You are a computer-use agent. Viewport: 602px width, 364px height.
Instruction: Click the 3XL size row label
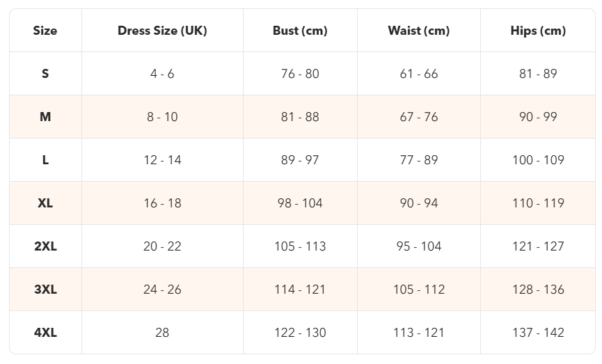(45, 290)
